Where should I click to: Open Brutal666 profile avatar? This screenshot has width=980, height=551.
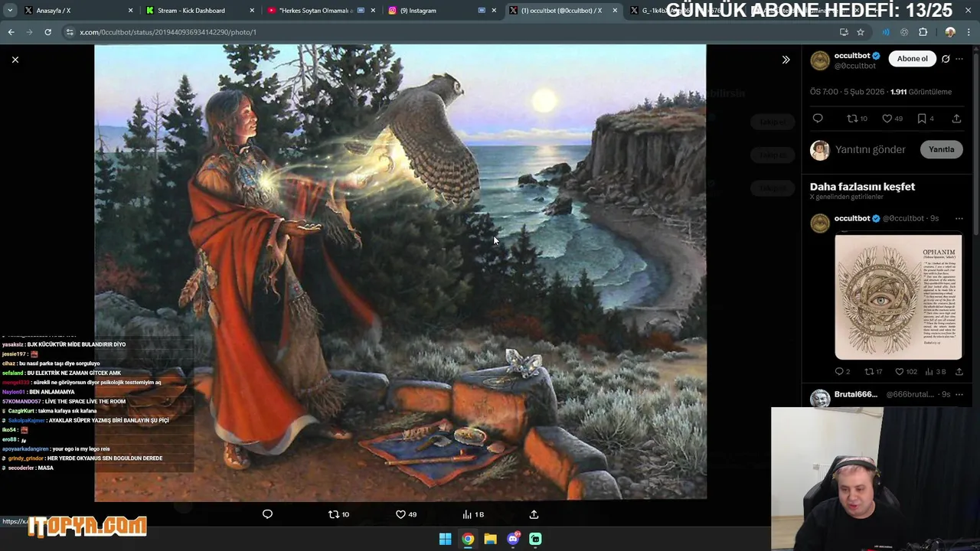coord(820,399)
